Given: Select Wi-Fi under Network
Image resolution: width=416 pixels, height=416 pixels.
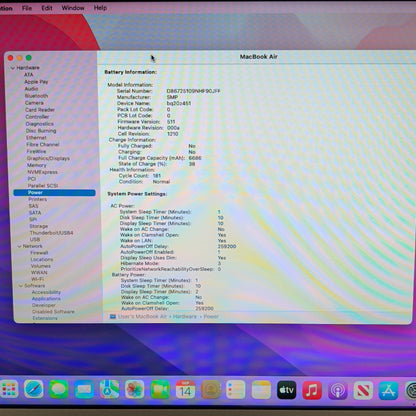Looking at the screenshot, I should click(37, 279).
